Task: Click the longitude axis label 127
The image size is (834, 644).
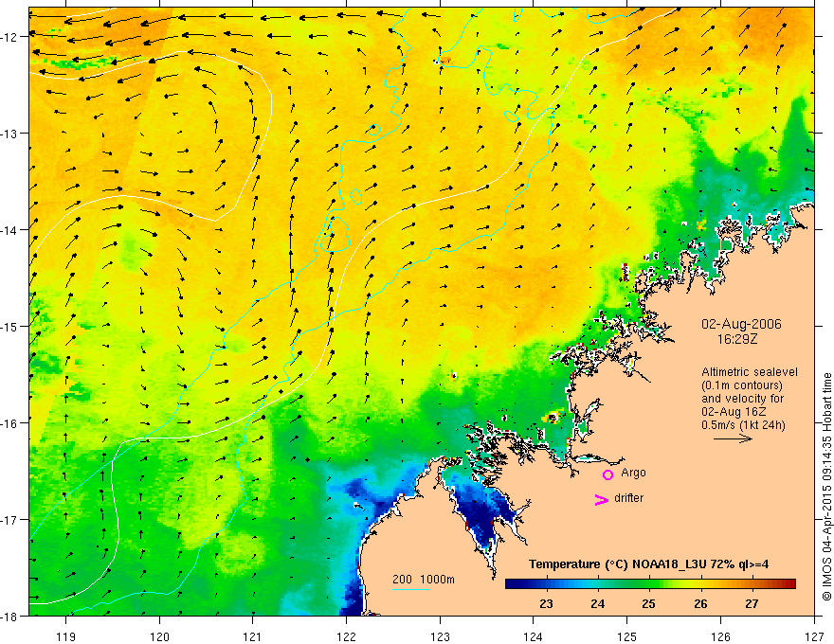Action: [814, 636]
